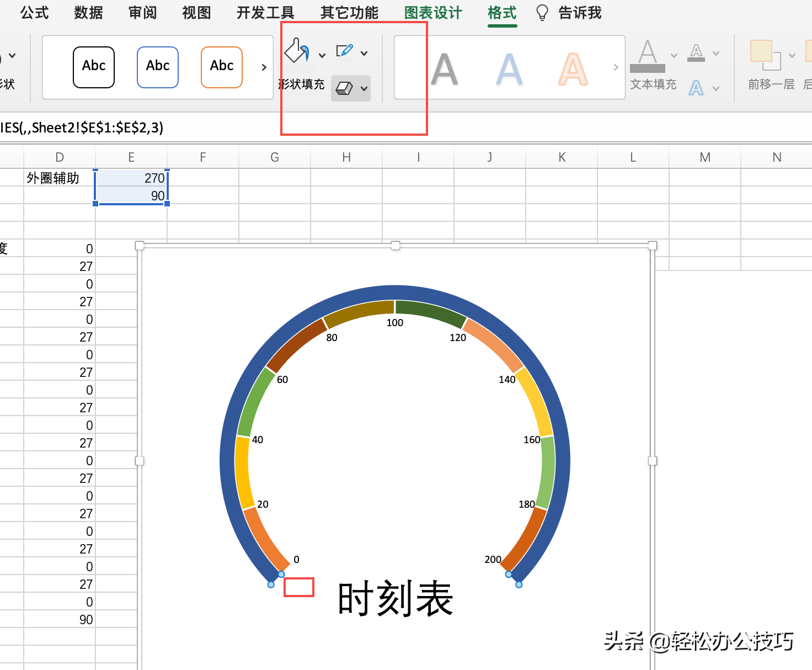This screenshot has height=670, width=812.
Task: Apply the orange-outlined Abc shape style
Action: pos(222,67)
